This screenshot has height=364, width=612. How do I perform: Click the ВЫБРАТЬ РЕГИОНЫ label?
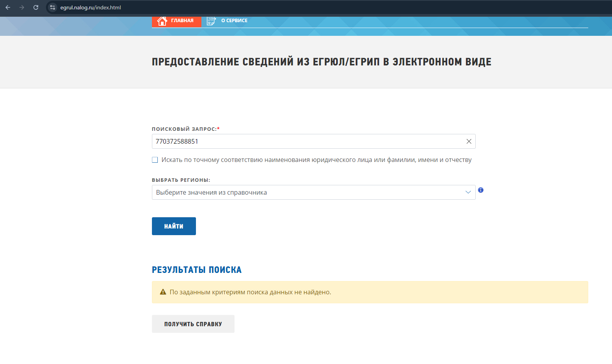click(181, 180)
